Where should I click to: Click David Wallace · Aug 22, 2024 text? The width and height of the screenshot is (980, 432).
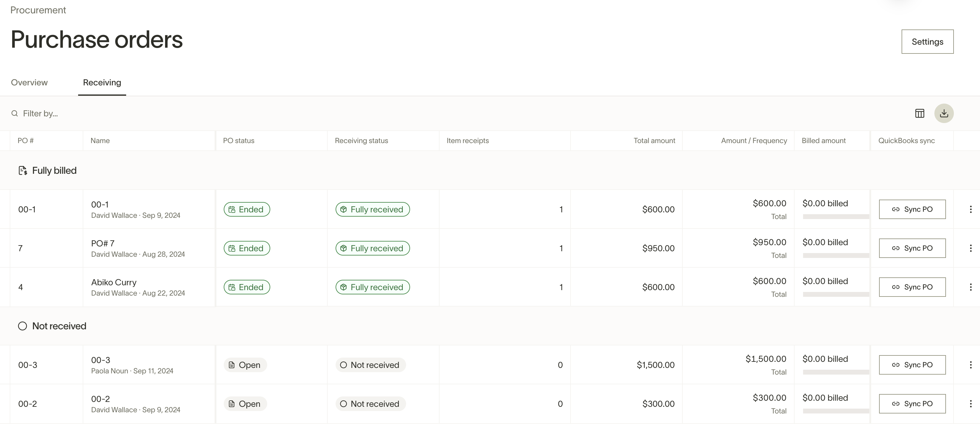click(x=138, y=293)
